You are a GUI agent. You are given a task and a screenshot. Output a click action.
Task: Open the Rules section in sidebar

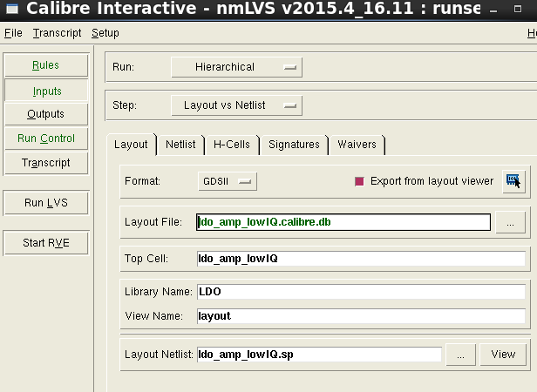46,65
